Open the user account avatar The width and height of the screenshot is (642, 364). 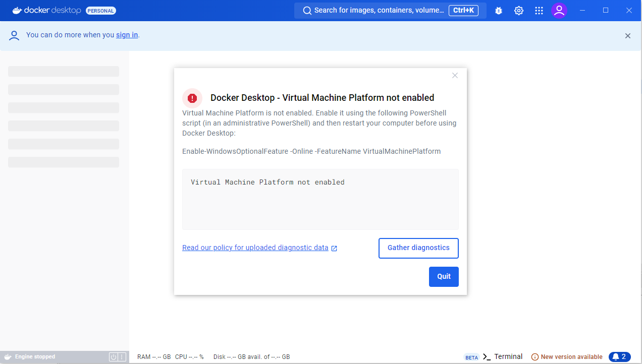click(x=559, y=11)
